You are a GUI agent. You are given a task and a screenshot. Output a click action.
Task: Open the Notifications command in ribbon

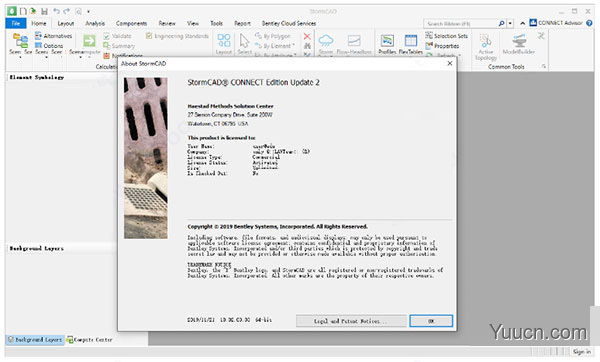[x=123, y=56]
